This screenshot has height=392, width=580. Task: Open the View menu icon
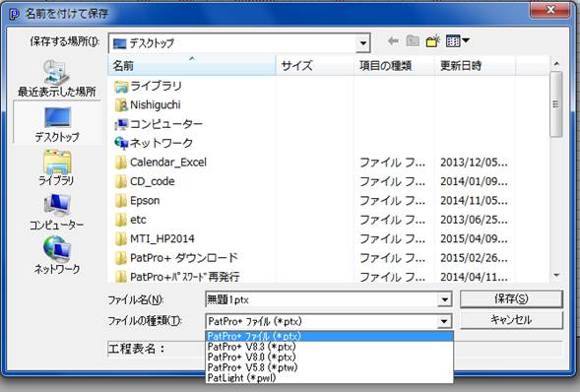(458, 41)
